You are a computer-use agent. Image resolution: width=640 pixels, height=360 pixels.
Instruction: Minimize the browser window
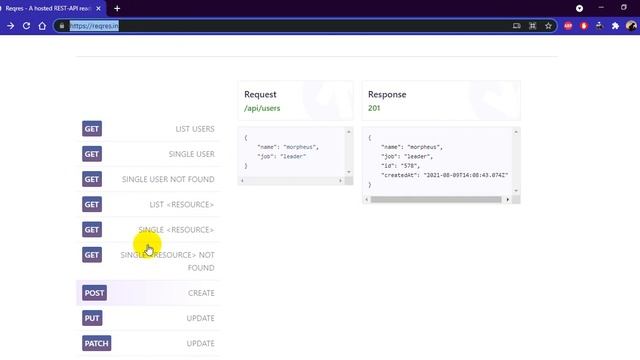coord(601,8)
